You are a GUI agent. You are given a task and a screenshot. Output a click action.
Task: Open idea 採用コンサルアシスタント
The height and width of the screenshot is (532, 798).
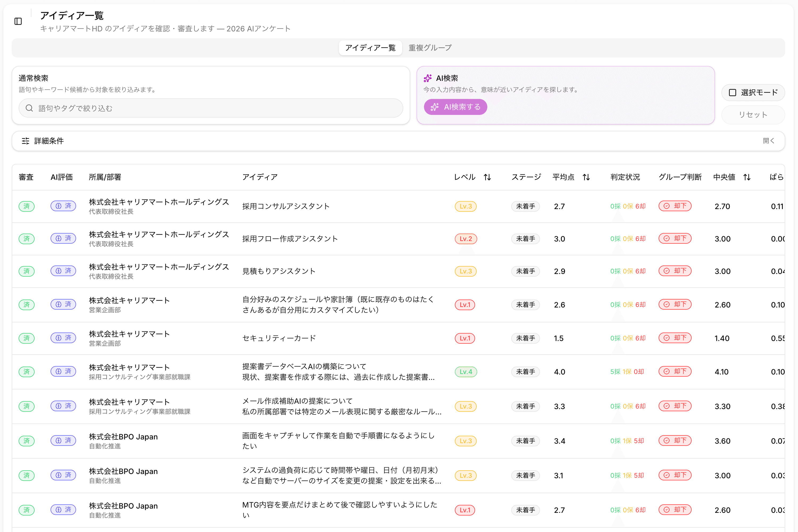click(x=286, y=206)
